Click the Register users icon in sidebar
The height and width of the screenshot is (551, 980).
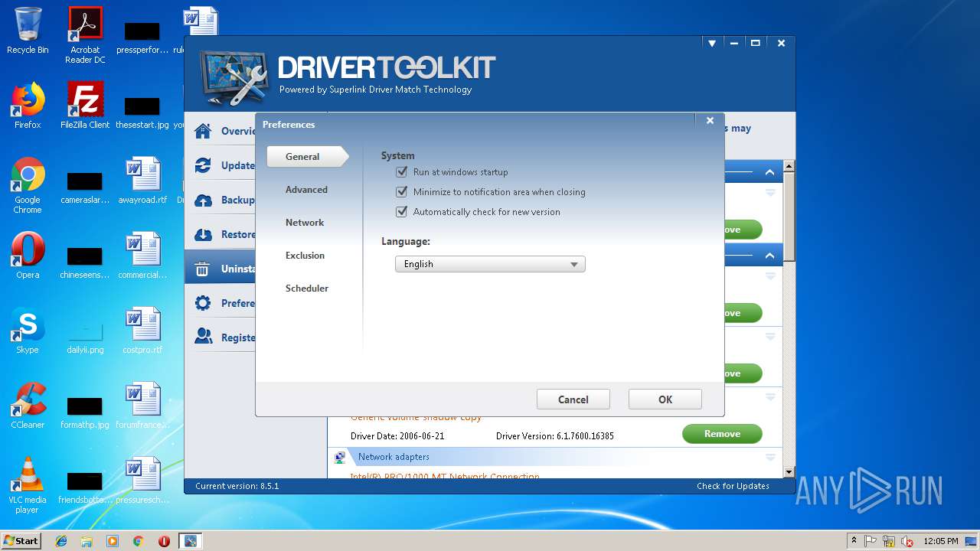pyautogui.click(x=203, y=337)
